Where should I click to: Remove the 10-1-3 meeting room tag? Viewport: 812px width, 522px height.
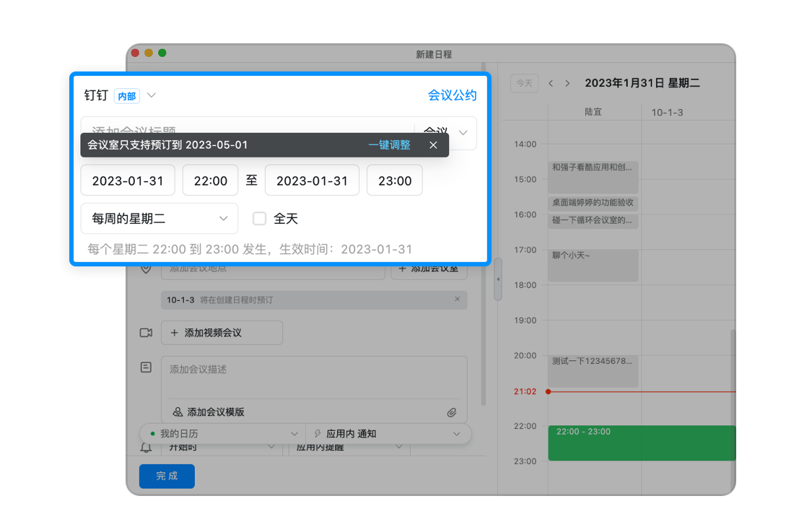coord(457,300)
